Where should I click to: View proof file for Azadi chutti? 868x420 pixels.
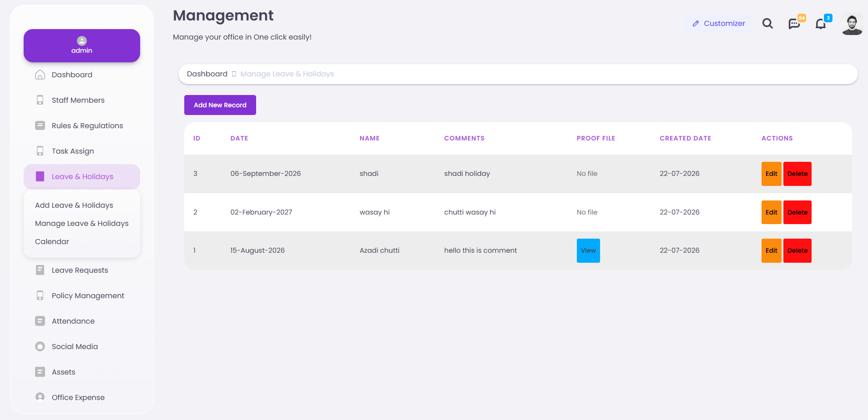pos(588,250)
